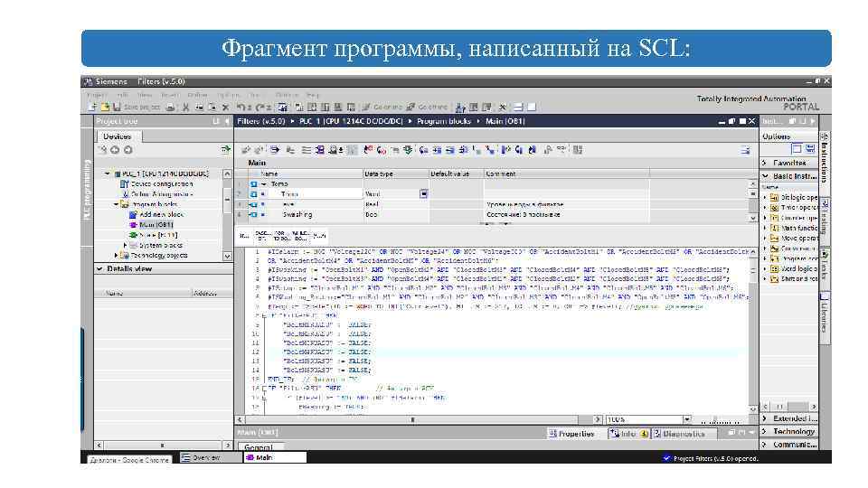The width and height of the screenshot is (868, 488).
Task: Click the Print icon in the main toolbar
Action: pyautogui.click(x=171, y=107)
